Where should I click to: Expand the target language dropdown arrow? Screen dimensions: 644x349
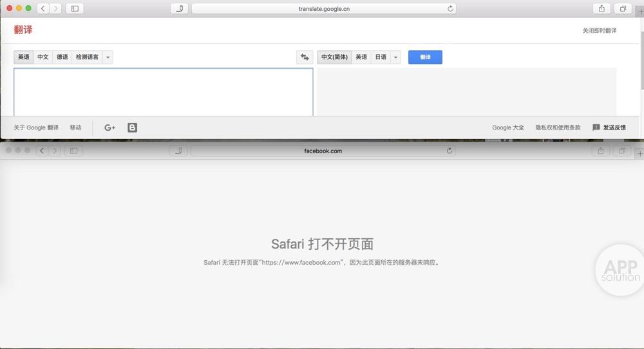395,57
